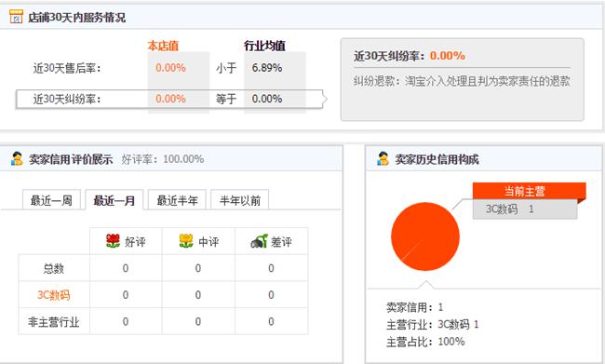Click the 店铺30天内服务情况 heading
Viewport: 605px width, 364px height.
click(x=76, y=18)
